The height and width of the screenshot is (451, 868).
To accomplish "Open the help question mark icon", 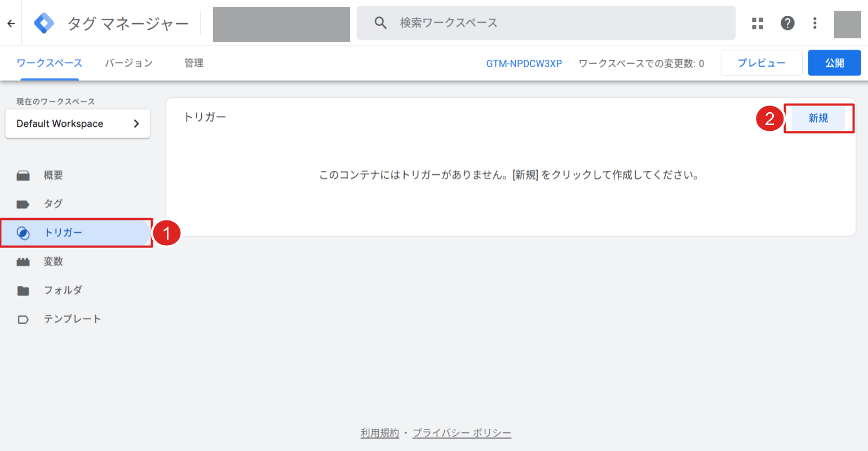I will click(x=787, y=23).
